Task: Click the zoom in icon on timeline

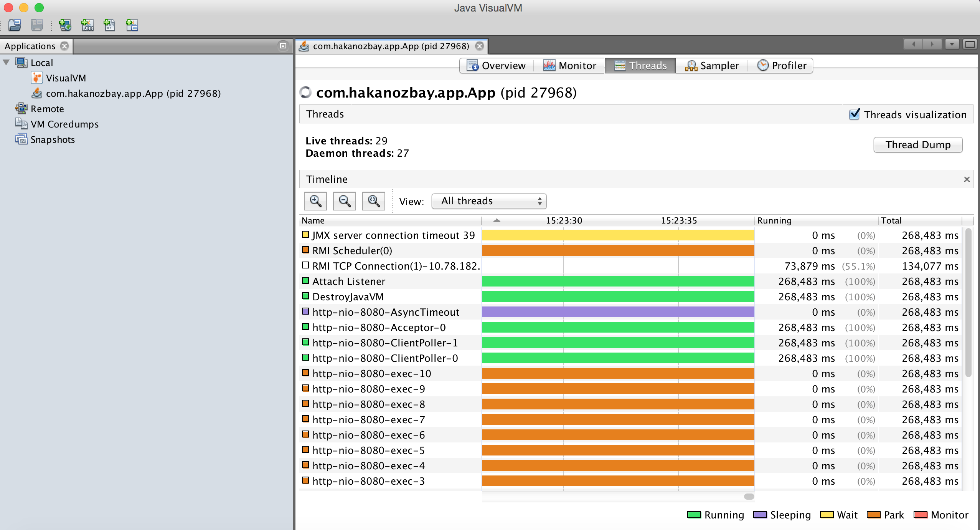Action: coord(315,201)
